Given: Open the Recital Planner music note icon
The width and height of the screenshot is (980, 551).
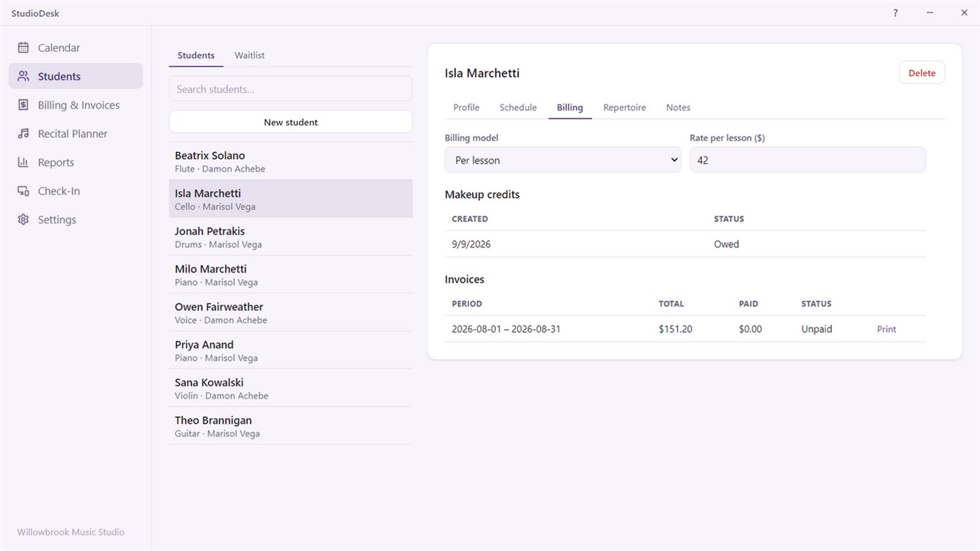Looking at the screenshot, I should tap(23, 134).
